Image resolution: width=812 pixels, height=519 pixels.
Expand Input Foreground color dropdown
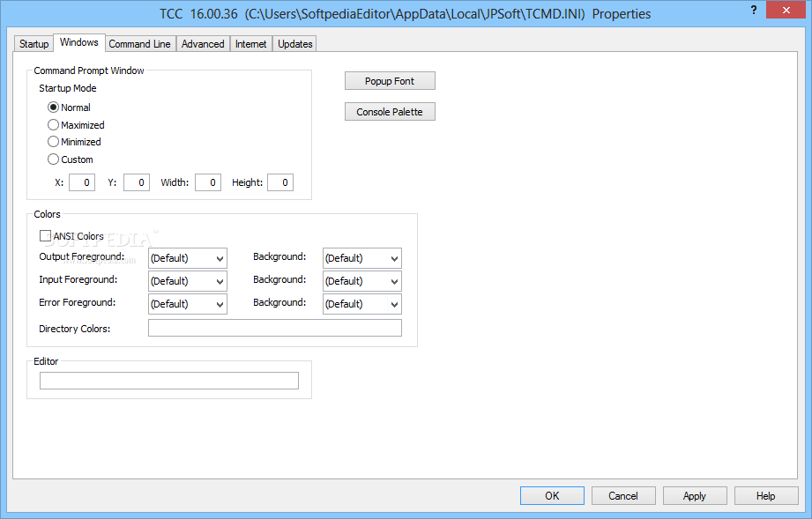point(188,281)
